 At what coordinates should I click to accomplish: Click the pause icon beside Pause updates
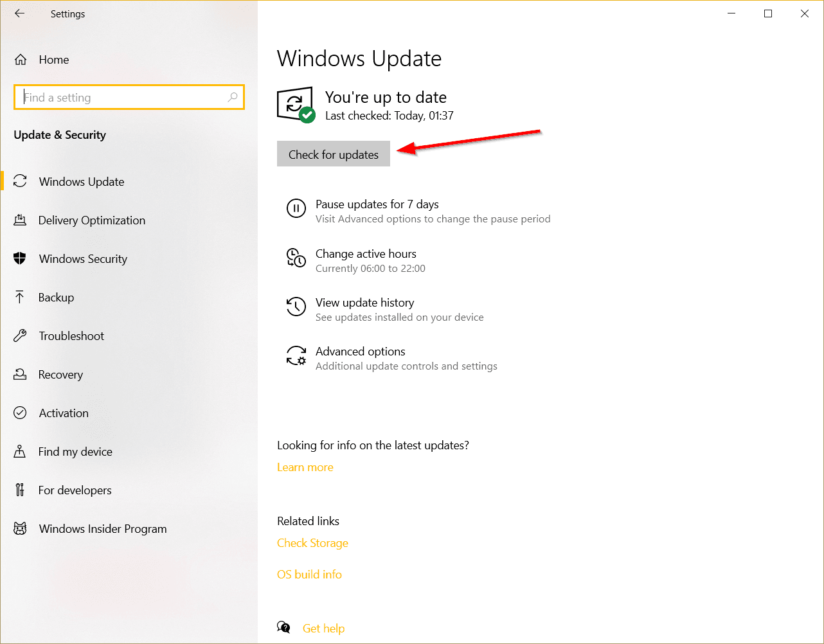pos(296,208)
